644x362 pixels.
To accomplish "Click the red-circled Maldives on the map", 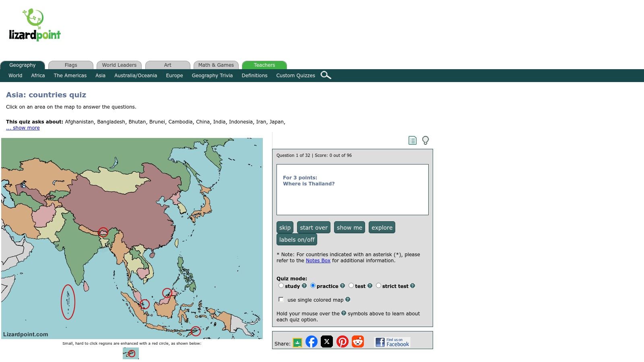I will 68,302.
